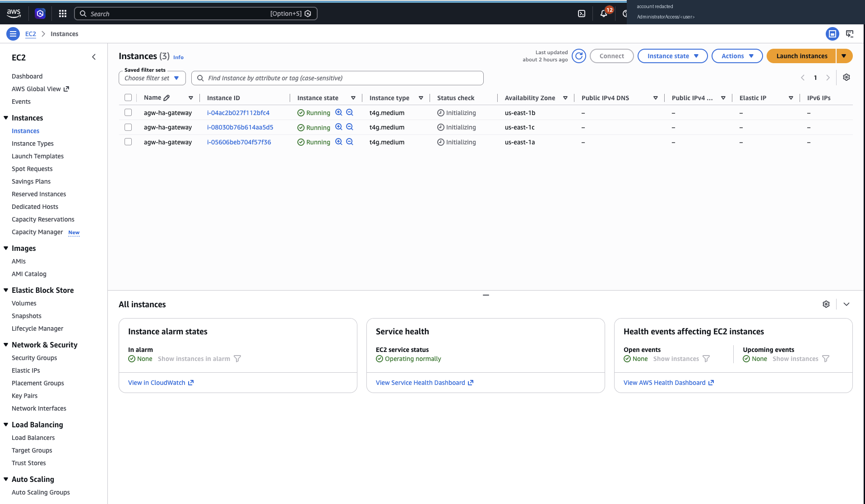Click the filter icon beside Open events
This screenshot has width=865, height=504.
click(x=706, y=359)
